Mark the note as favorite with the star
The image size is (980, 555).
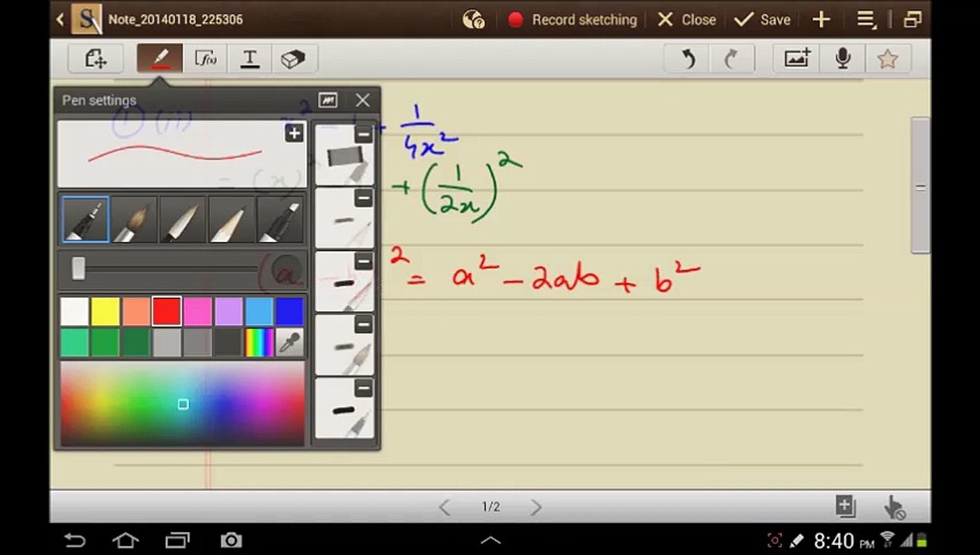[888, 59]
